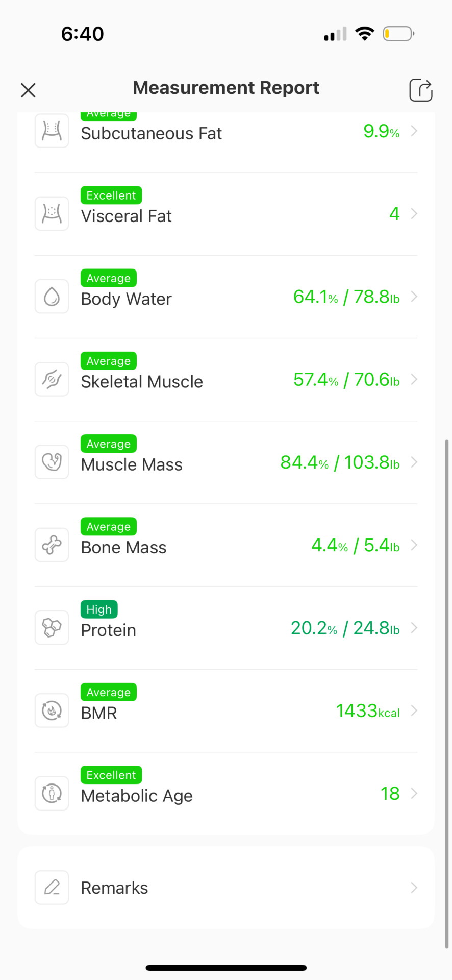Tap the Muscle Mass bicep icon

[x=52, y=462]
